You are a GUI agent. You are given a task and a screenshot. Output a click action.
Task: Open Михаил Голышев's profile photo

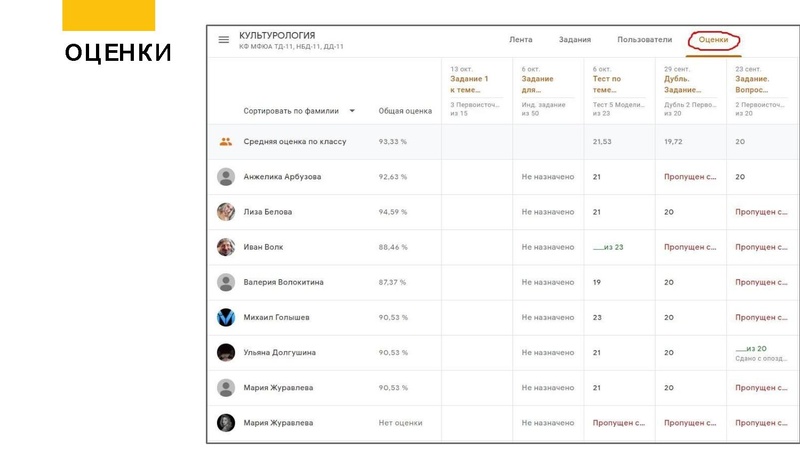226,317
